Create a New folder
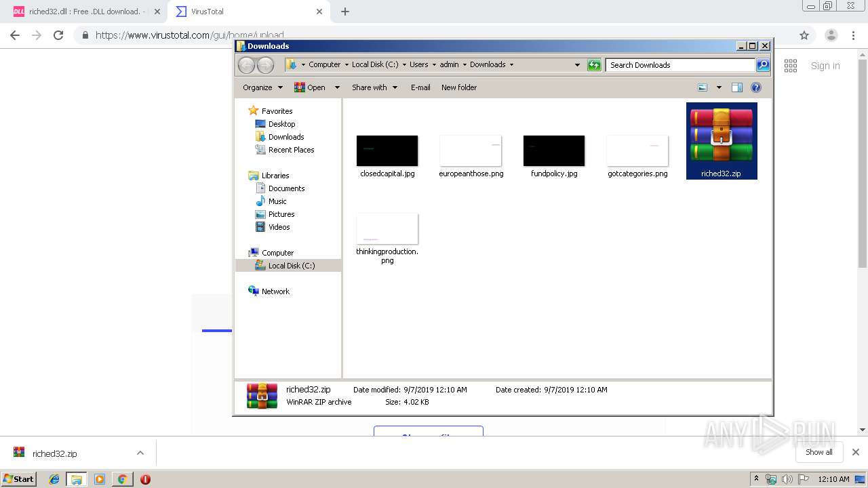Screen dimensions: 868x488 (459, 87)
